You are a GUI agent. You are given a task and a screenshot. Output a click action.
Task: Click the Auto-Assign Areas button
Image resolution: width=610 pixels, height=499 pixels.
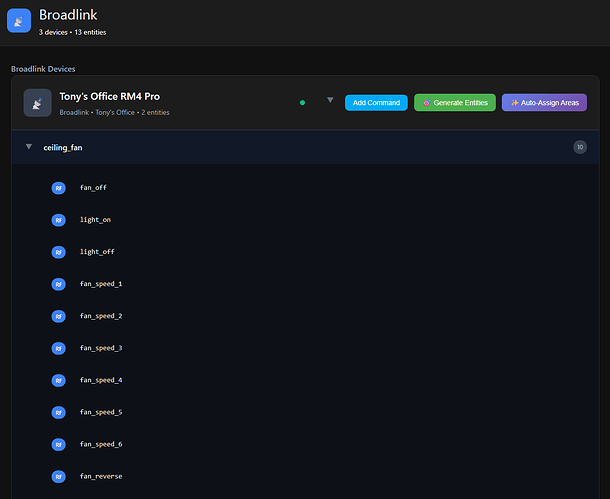tap(544, 103)
